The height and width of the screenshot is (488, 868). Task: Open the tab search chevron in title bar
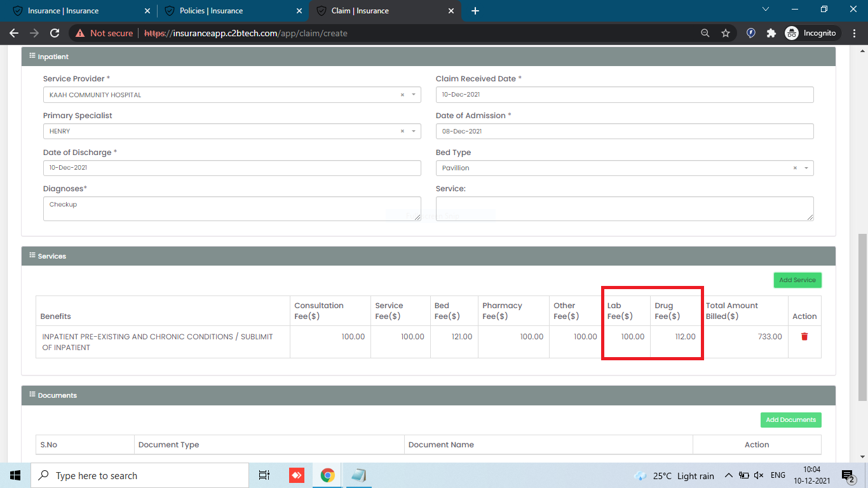pyautogui.click(x=766, y=9)
